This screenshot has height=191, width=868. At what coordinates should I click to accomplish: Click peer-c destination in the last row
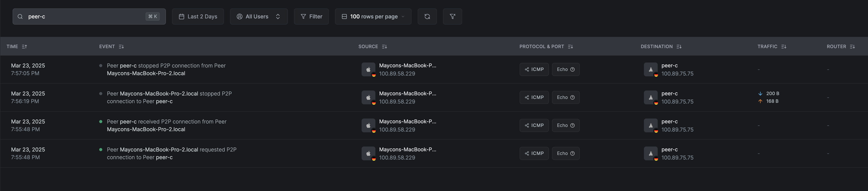(x=670, y=150)
